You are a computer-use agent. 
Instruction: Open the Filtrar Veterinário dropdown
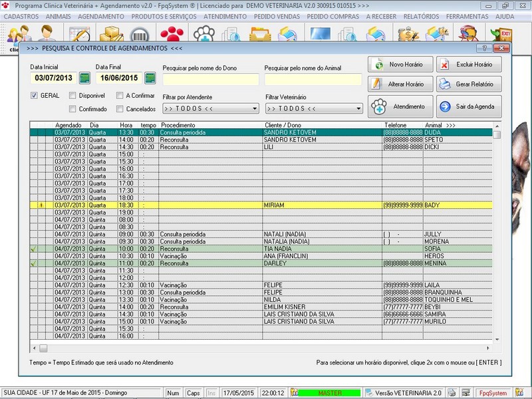click(x=358, y=108)
